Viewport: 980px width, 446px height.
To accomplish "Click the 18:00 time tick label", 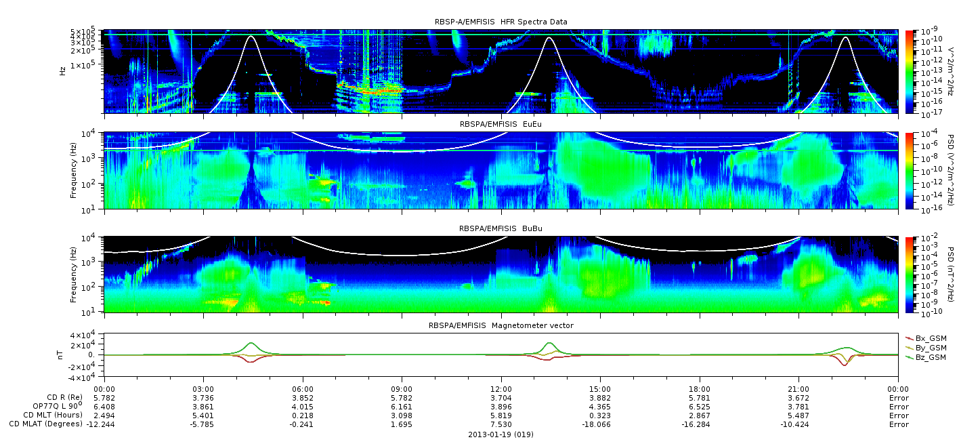I will point(700,388).
